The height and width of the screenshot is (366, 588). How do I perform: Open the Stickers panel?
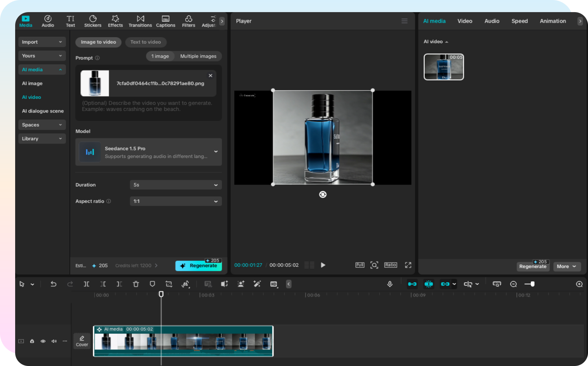92,21
